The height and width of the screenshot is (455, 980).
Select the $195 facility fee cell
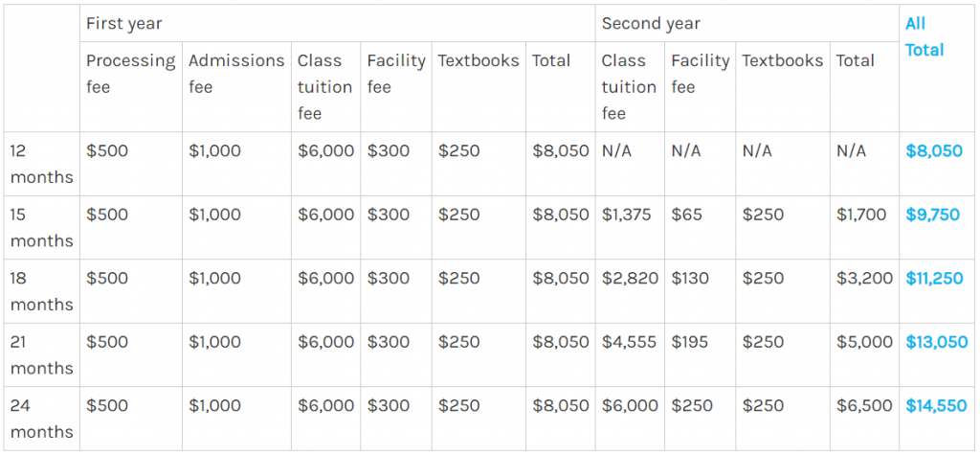(690, 342)
